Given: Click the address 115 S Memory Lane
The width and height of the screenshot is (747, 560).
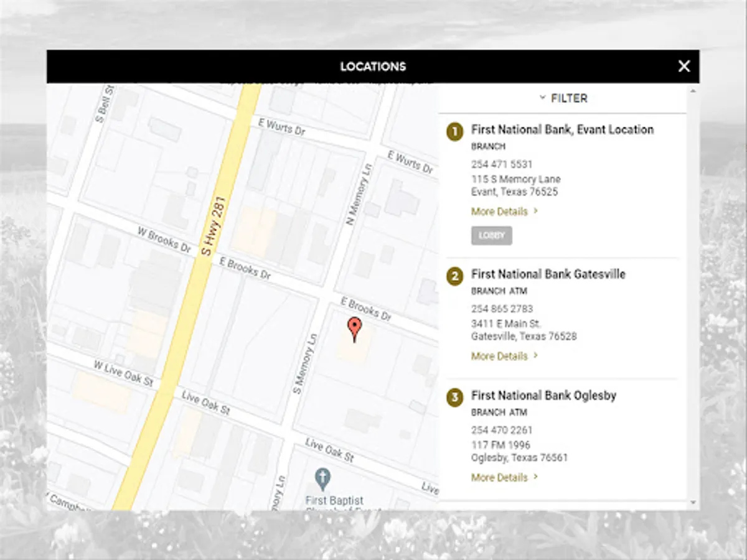Looking at the screenshot, I should pos(516,179).
